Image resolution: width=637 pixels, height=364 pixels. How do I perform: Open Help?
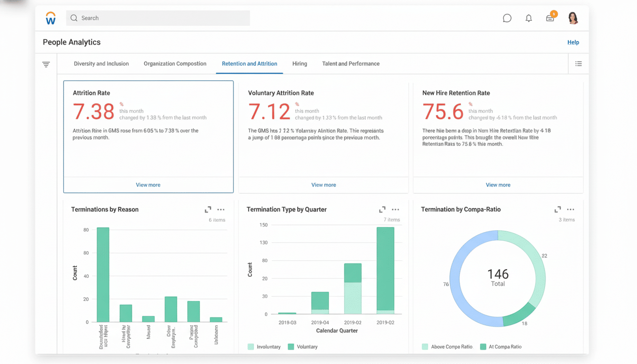[x=573, y=42]
